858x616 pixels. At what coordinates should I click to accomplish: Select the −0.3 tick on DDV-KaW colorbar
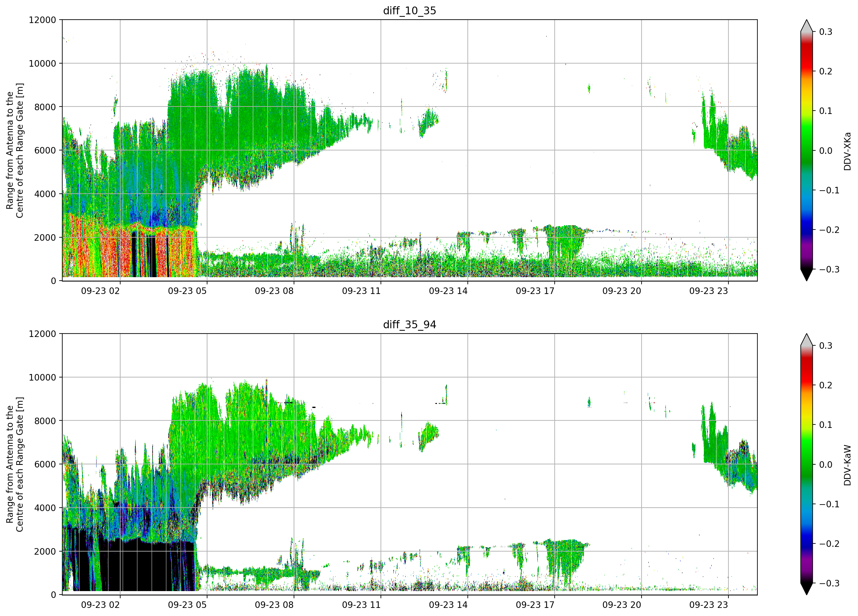click(829, 584)
